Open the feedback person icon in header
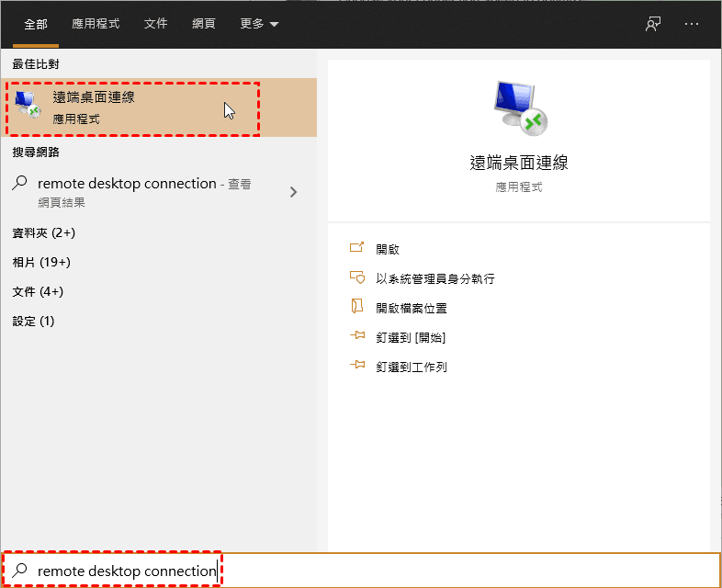The image size is (722, 588). point(653,24)
